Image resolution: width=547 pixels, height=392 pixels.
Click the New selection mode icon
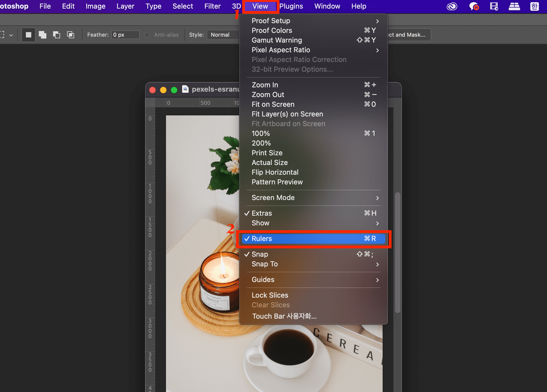[x=29, y=35]
